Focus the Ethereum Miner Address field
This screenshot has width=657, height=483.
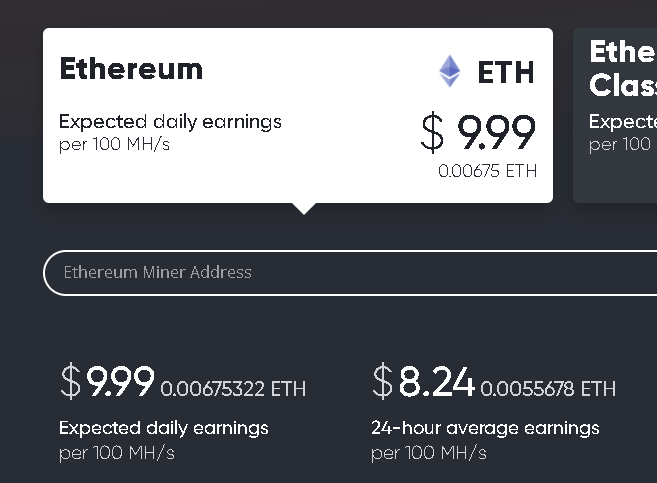coord(350,273)
